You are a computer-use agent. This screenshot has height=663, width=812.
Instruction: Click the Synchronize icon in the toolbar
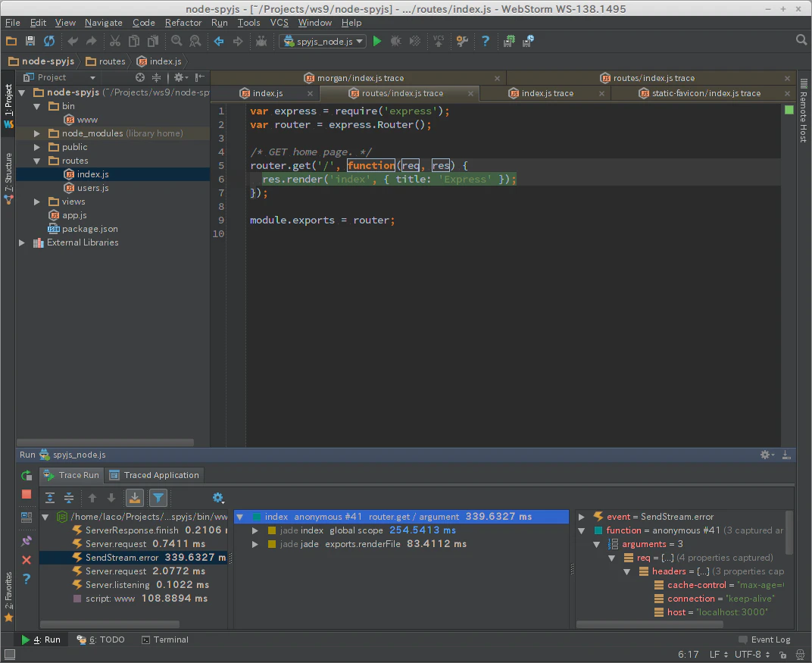point(49,41)
